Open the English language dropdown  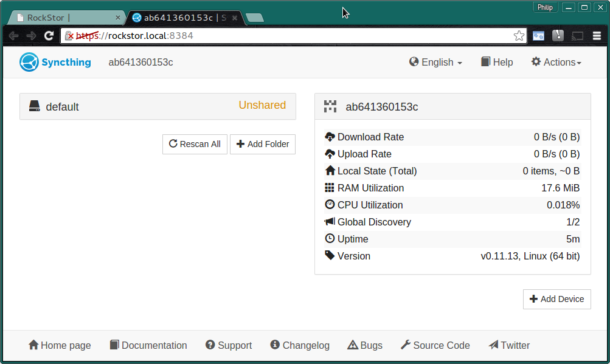435,62
